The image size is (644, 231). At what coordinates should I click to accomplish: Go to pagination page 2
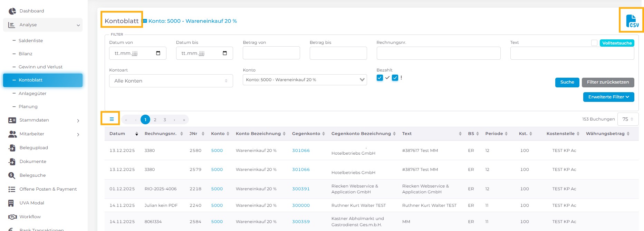click(155, 120)
